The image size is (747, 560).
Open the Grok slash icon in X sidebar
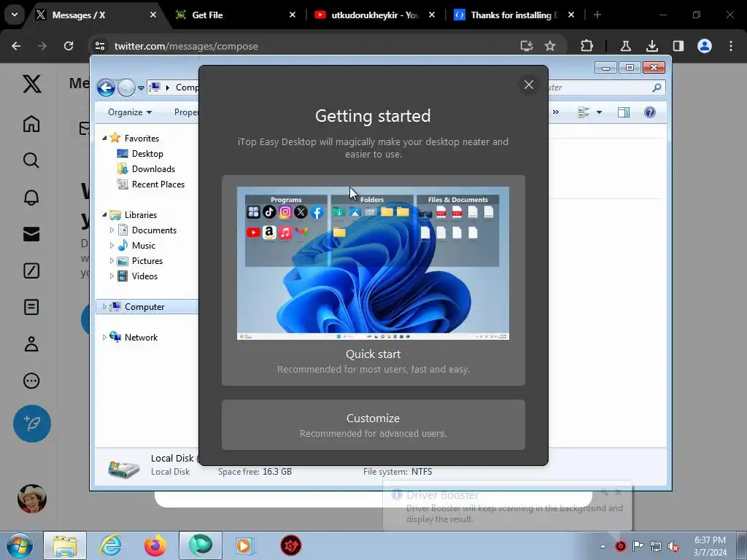(31, 271)
